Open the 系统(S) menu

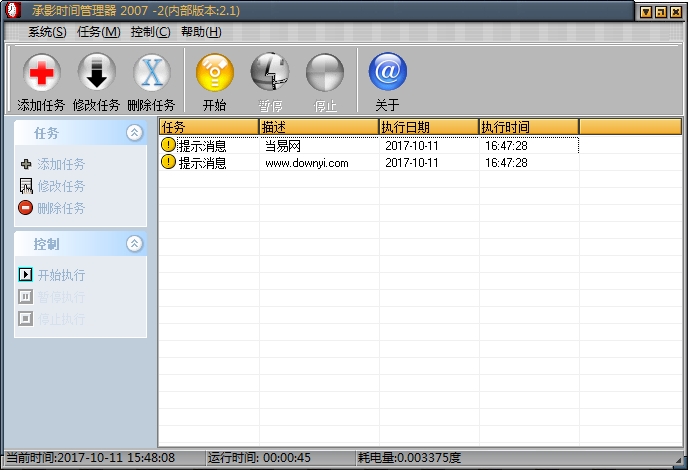coord(47,32)
